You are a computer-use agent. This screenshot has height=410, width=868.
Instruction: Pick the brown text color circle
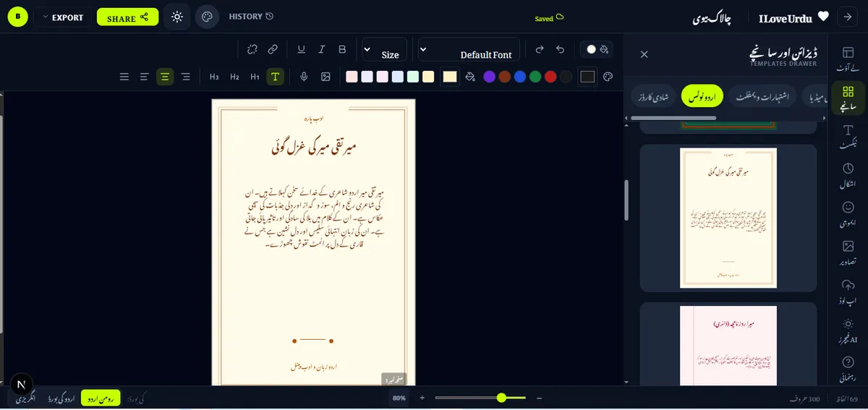[505, 77]
